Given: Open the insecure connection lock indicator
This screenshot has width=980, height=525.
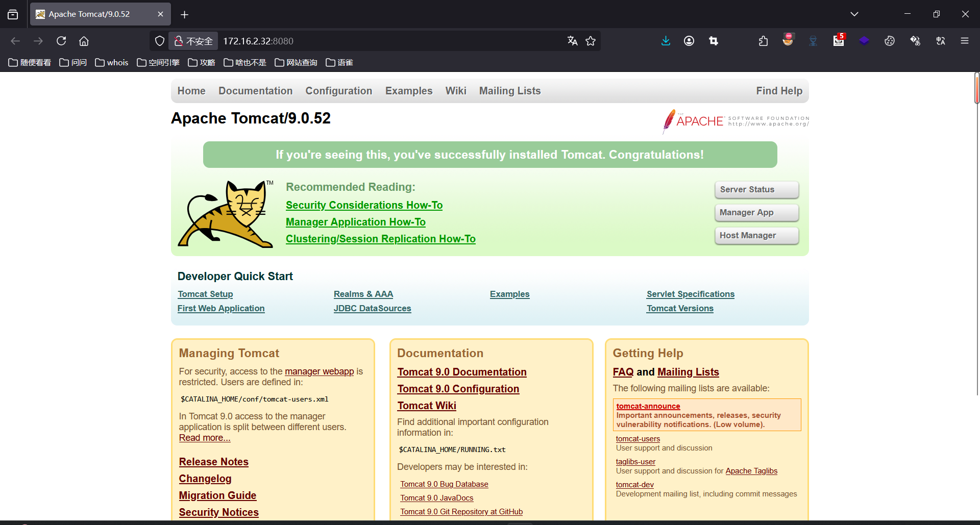Looking at the screenshot, I should (x=193, y=41).
